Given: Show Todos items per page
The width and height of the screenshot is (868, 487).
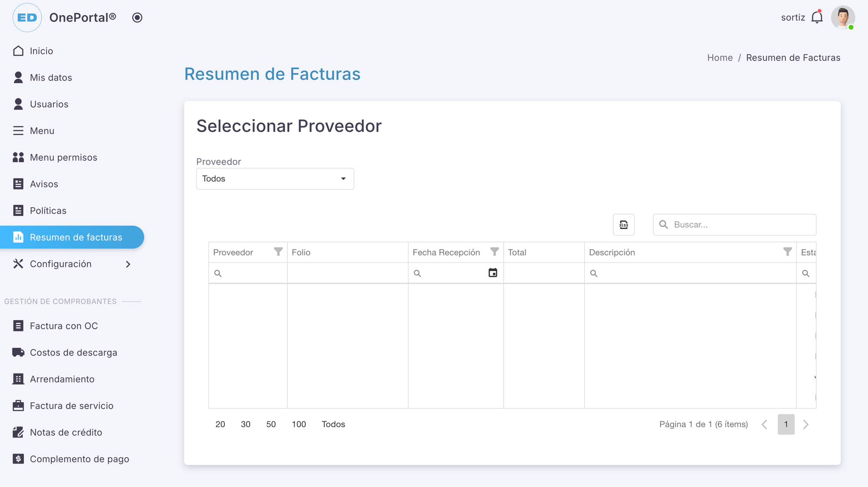Looking at the screenshot, I should (333, 424).
